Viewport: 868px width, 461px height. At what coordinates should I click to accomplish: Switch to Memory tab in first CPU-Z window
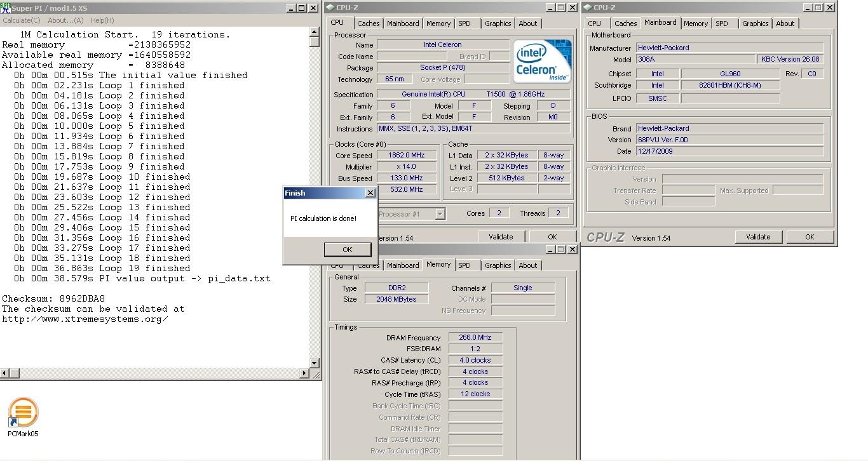[438, 23]
